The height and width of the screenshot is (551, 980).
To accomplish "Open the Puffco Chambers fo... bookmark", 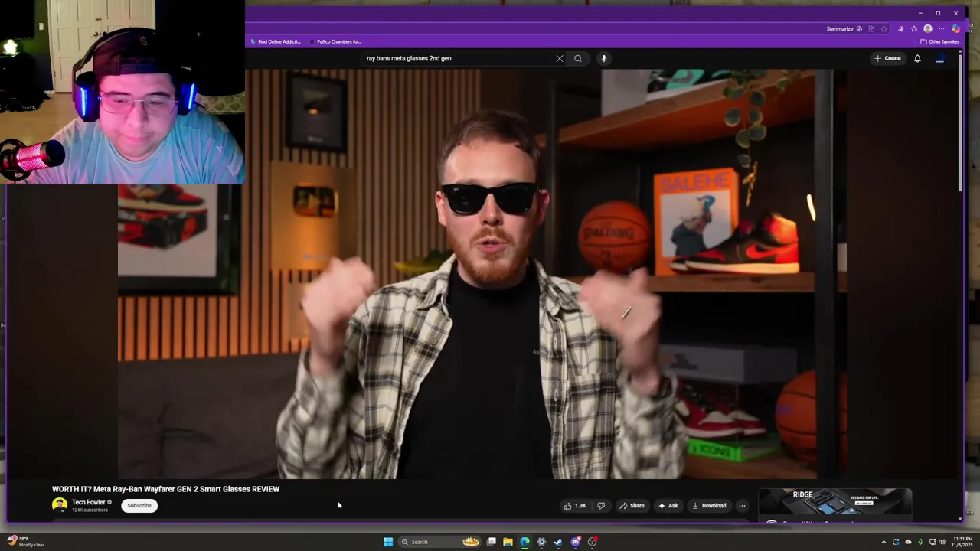I will (335, 41).
